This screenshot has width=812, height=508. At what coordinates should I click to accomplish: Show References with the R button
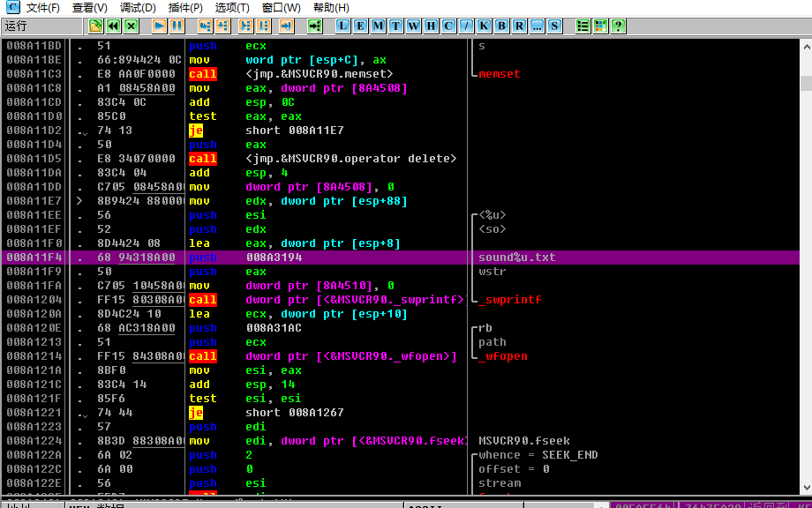[x=519, y=26]
